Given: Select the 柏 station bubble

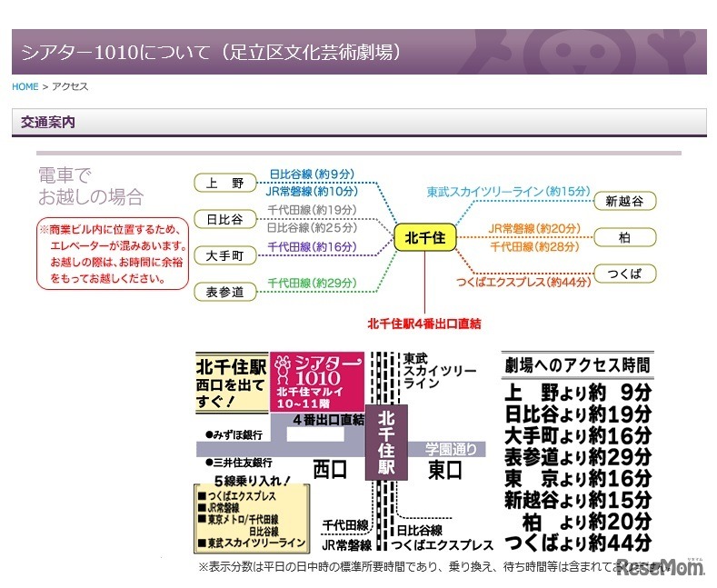Looking at the screenshot, I should [x=624, y=237].
